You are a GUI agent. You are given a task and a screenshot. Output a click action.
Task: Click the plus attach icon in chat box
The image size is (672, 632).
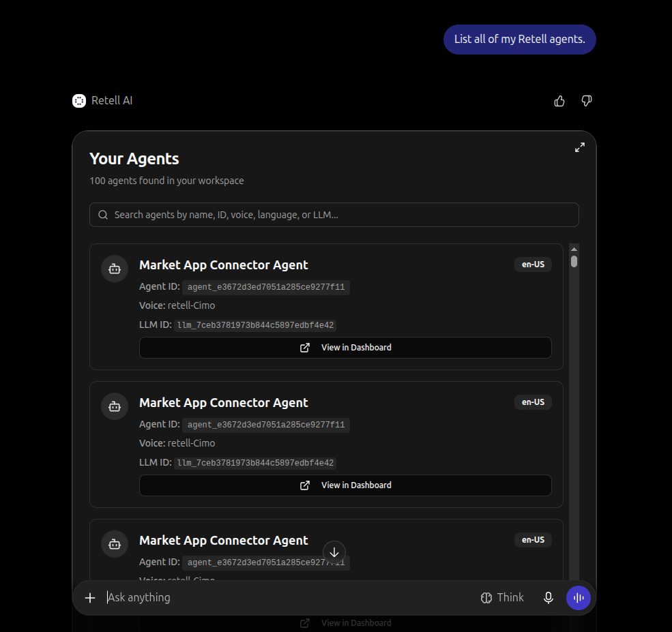coord(90,598)
